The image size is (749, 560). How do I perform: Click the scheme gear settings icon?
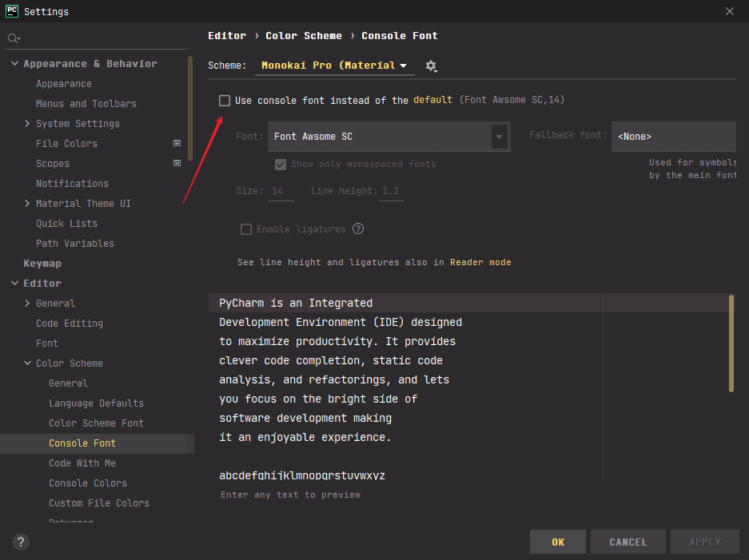click(x=432, y=66)
